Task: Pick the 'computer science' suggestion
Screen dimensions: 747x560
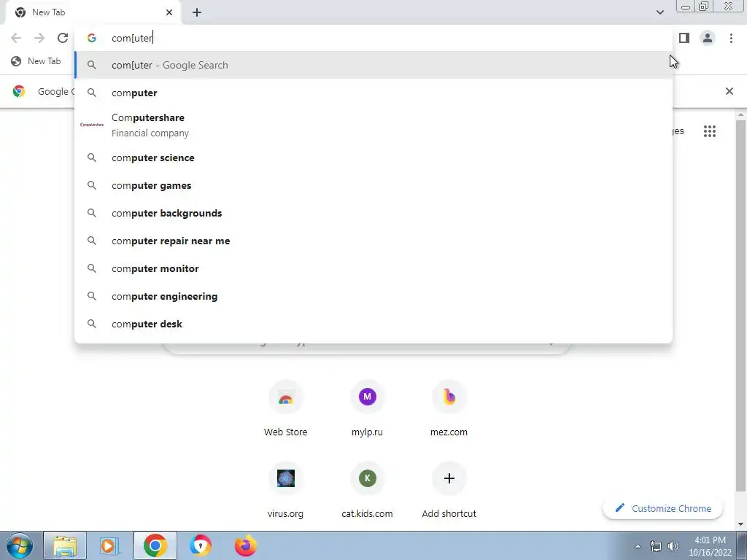Action: coord(373,157)
